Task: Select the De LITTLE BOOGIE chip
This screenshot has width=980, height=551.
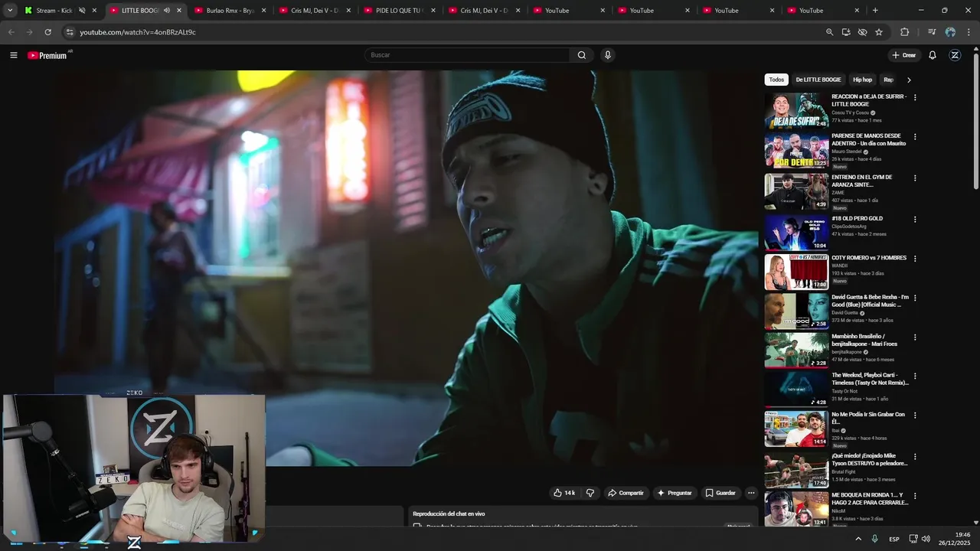Action: pyautogui.click(x=818, y=80)
